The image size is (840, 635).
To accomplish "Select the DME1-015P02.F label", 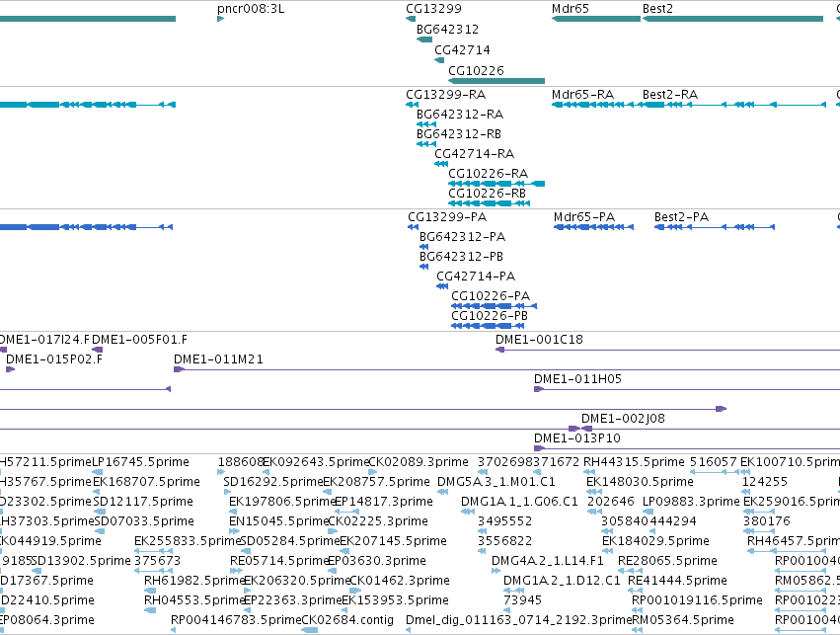I will [54, 359].
